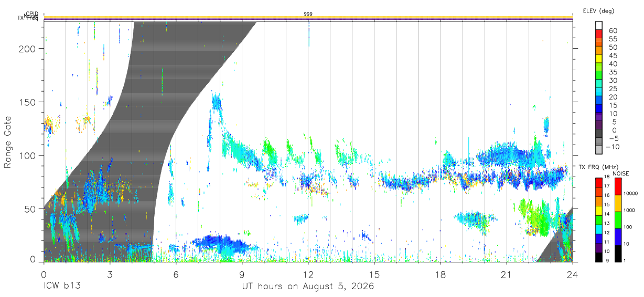Pick the light gray bottom segment of ELEV bar
This screenshot has width=644, height=297.
[599, 150]
